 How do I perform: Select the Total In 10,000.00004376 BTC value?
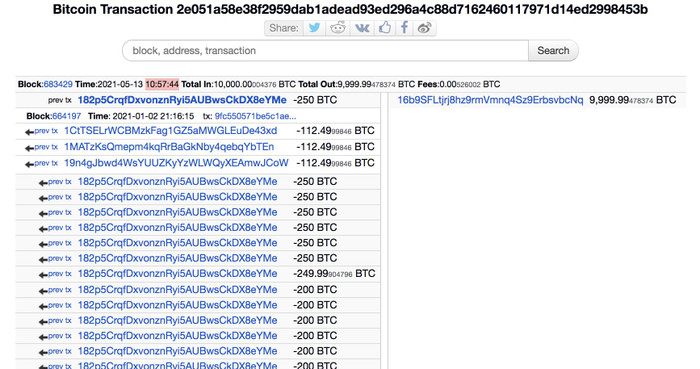pyautogui.click(x=254, y=84)
